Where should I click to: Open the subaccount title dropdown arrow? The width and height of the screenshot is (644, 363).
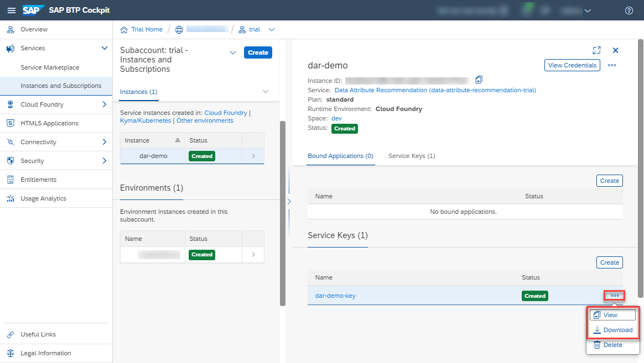point(233,52)
